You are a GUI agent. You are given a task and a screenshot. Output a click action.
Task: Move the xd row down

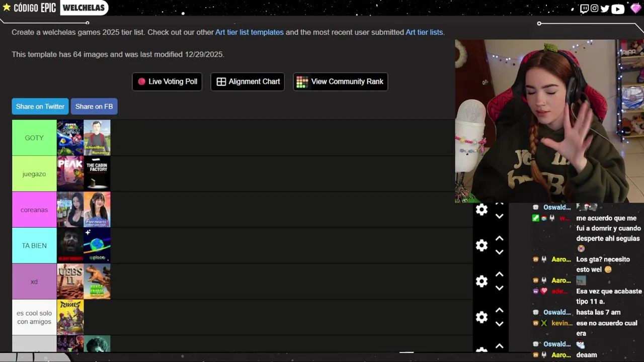tap(499, 288)
